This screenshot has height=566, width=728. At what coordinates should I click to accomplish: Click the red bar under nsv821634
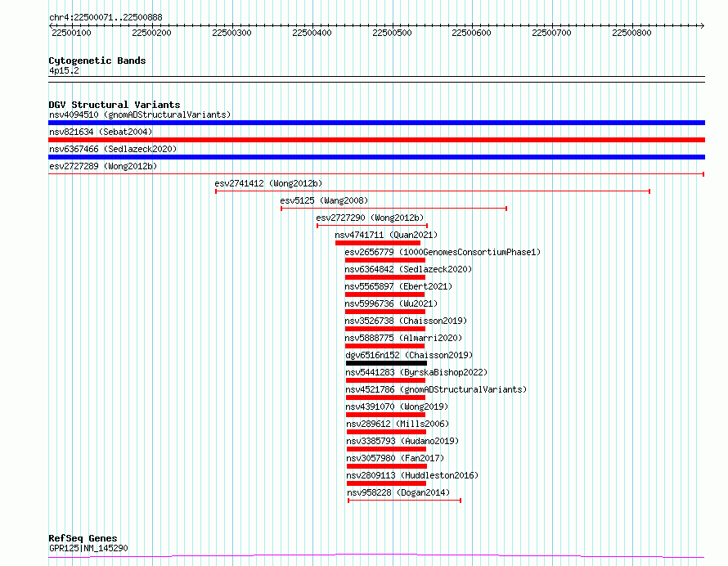(376, 140)
